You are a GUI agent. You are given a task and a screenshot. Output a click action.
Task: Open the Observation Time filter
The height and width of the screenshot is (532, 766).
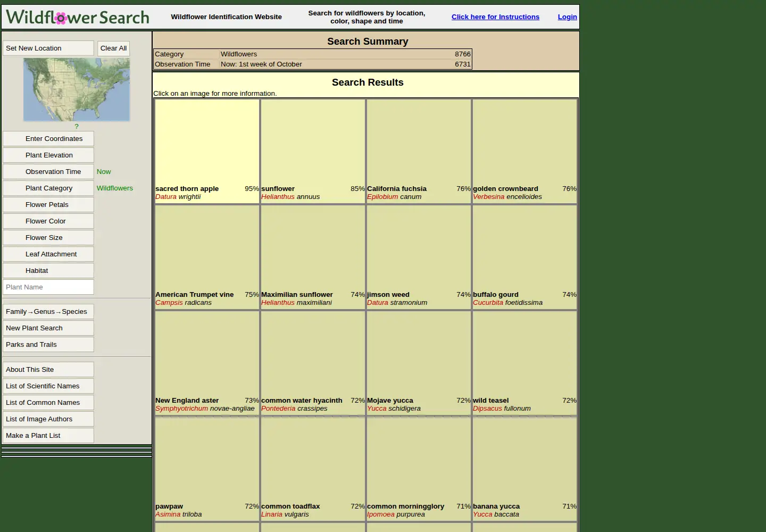(x=48, y=172)
